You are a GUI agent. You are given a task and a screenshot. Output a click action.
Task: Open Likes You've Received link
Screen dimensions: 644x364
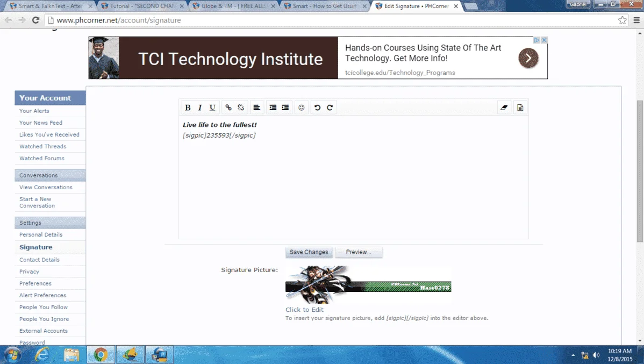tap(49, 135)
